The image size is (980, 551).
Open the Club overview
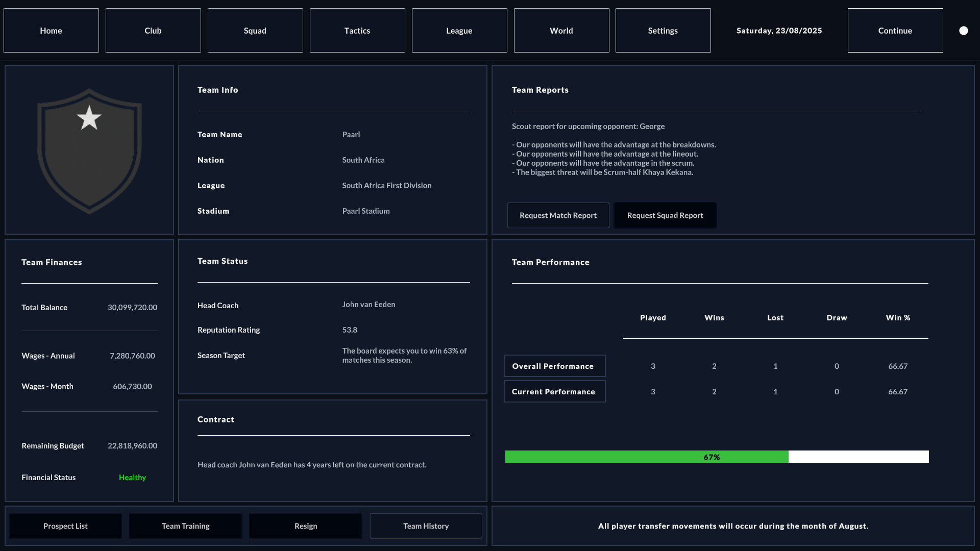click(153, 30)
